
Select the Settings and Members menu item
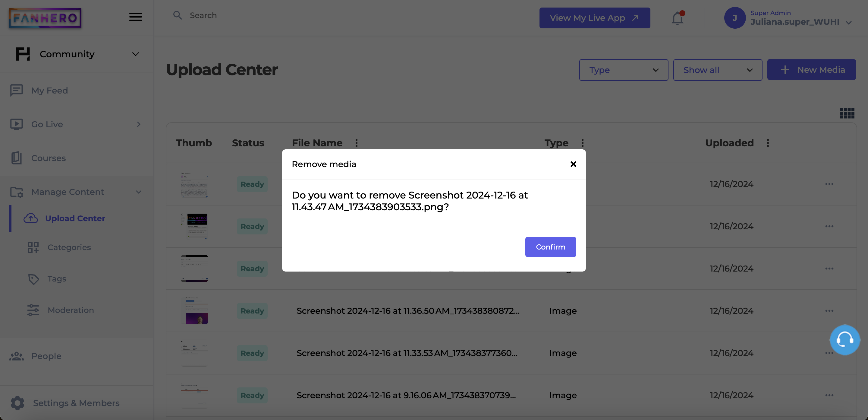click(76, 402)
